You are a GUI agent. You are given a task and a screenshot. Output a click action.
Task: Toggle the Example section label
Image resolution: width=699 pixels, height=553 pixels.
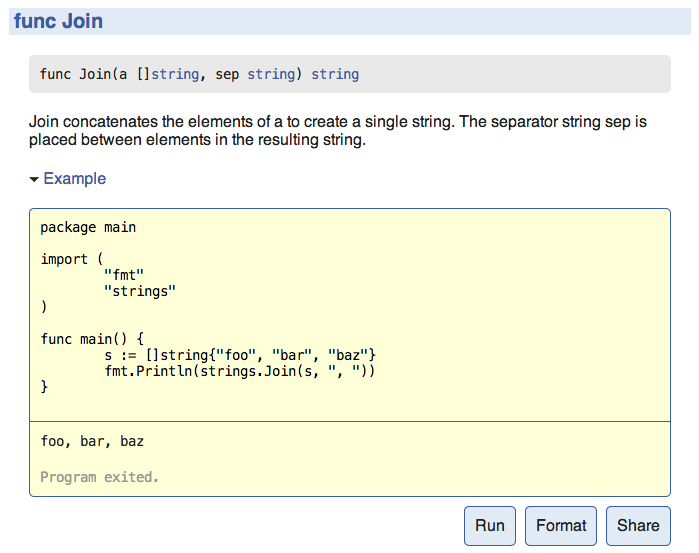click(74, 179)
